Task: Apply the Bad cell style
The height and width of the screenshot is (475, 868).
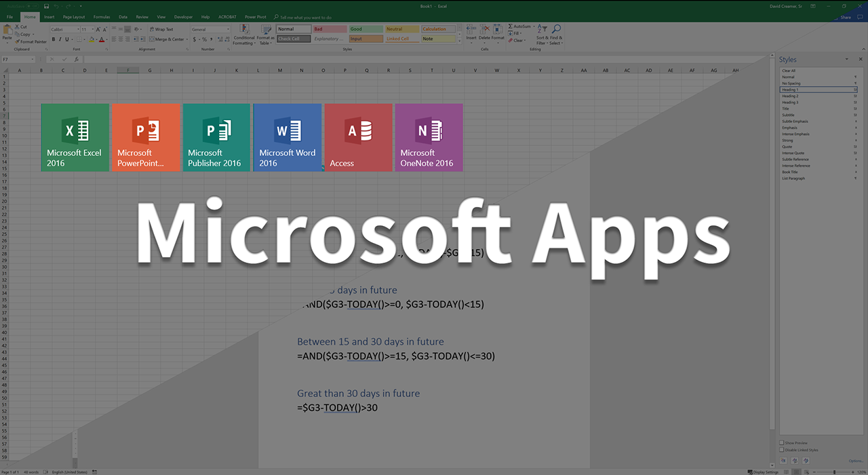Action: [330, 29]
